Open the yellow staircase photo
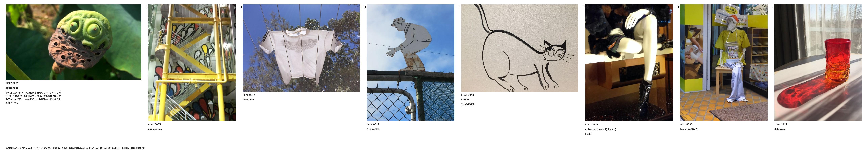This screenshot has height=152, width=868. [x=192, y=63]
